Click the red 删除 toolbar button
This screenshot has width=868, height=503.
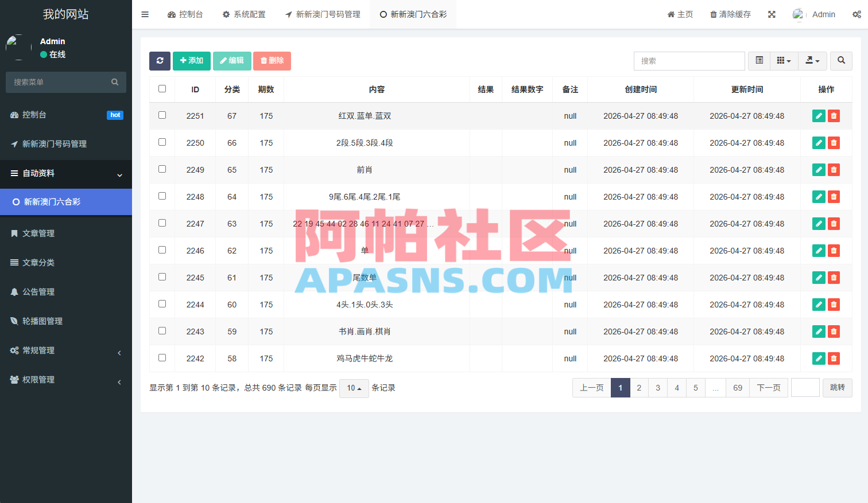coord(272,61)
